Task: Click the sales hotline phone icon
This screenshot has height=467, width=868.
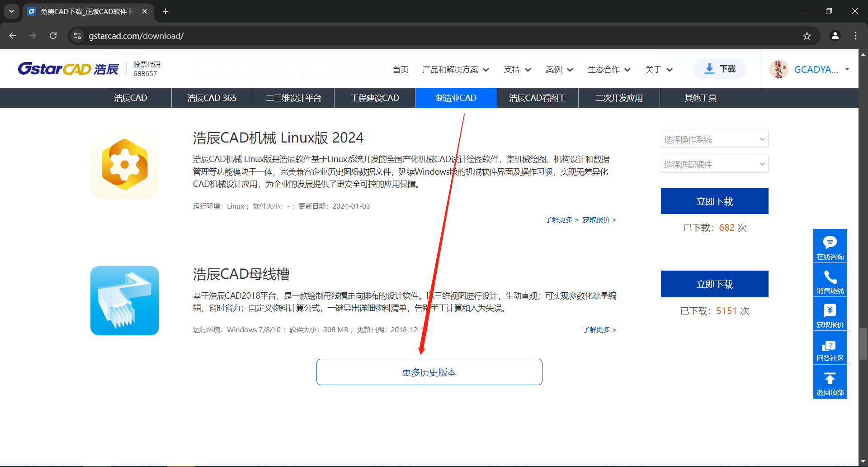Action: click(830, 277)
